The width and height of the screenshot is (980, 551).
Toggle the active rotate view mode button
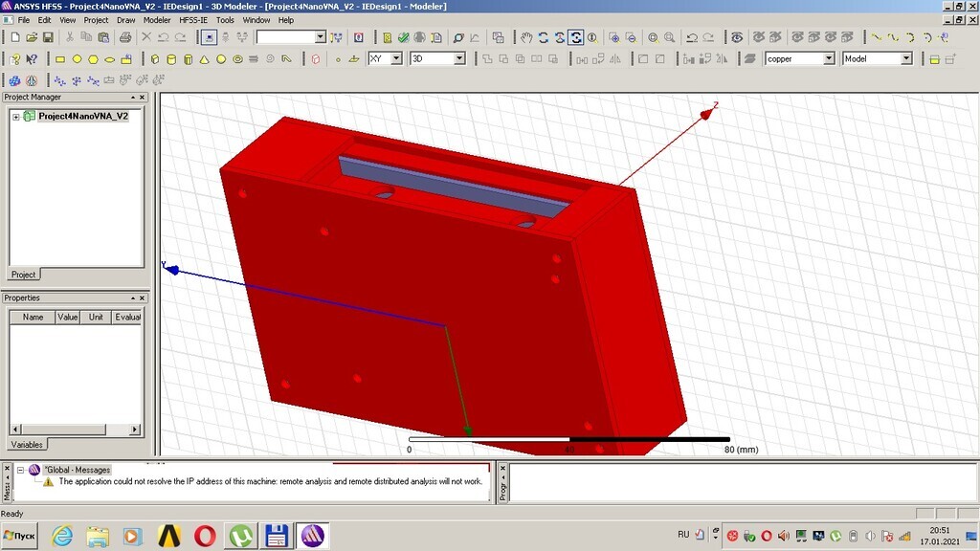tap(575, 37)
